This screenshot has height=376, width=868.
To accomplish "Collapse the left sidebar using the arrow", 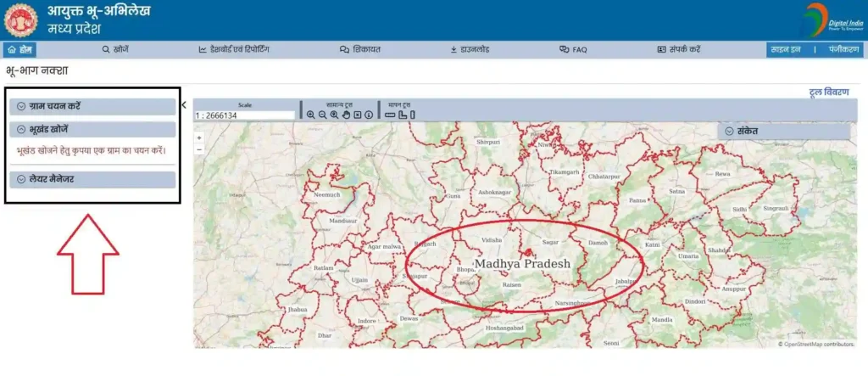I will pos(185,105).
